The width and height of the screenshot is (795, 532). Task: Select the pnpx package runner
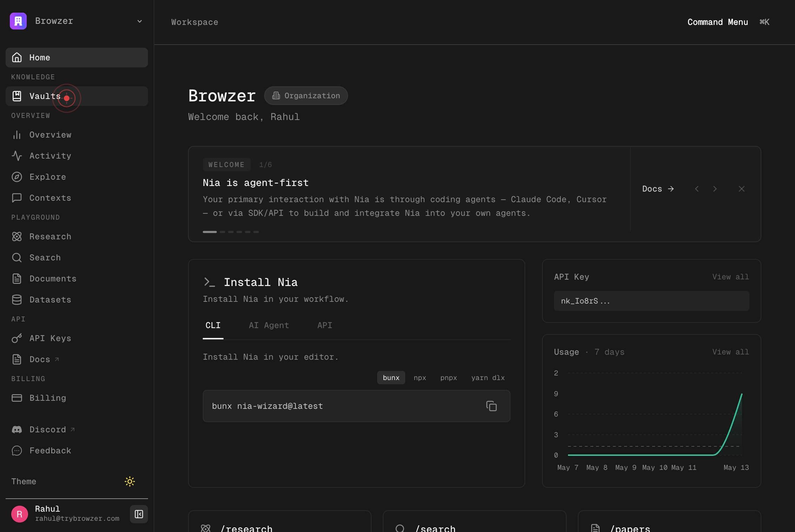click(449, 378)
